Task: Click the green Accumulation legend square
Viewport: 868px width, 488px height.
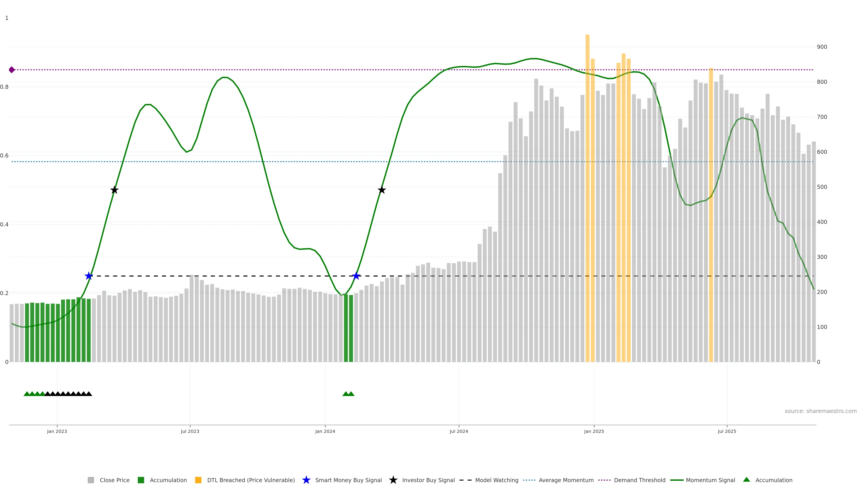Action: [x=141, y=480]
